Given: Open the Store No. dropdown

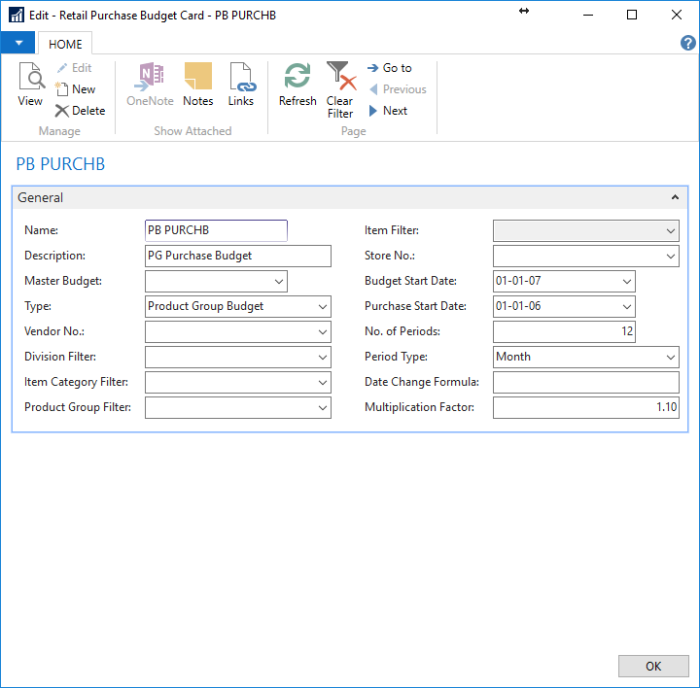Looking at the screenshot, I should tap(670, 256).
